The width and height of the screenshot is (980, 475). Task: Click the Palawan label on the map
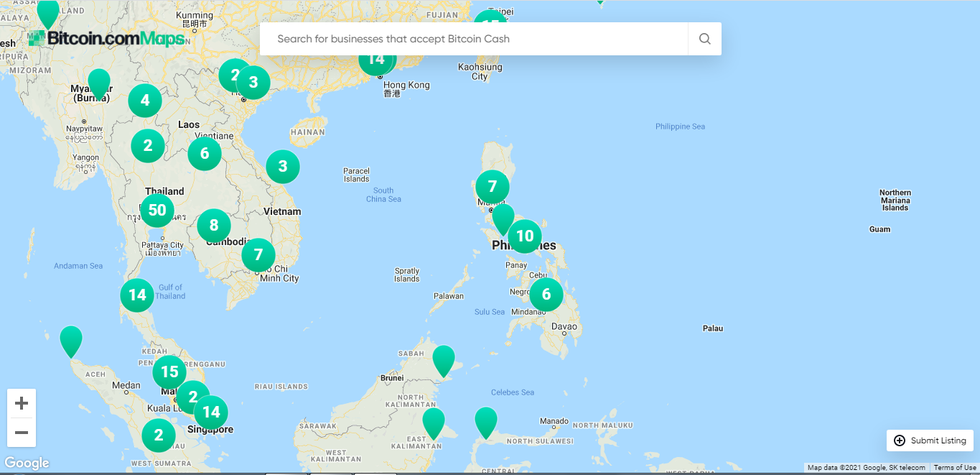point(449,296)
